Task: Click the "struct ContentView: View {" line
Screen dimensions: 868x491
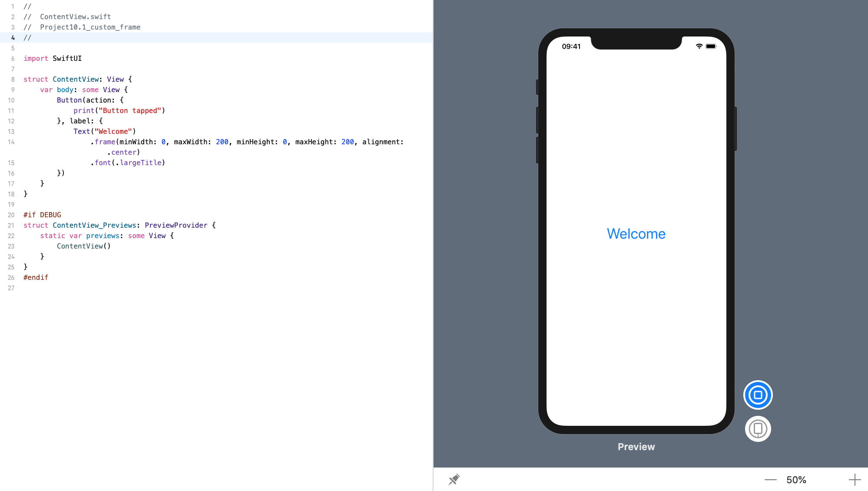Action: pos(78,79)
